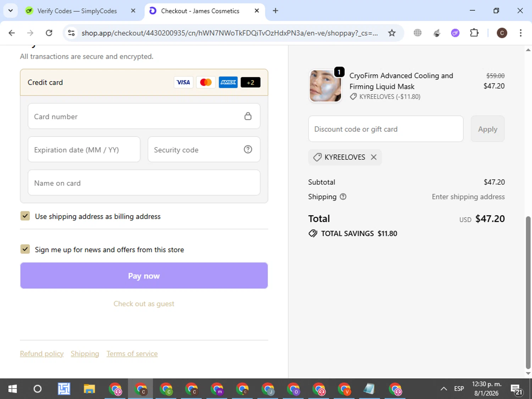532x399 pixels.
Task: Close the Checkout - James Cosmetics tab
Action: [x=257, y=11]
